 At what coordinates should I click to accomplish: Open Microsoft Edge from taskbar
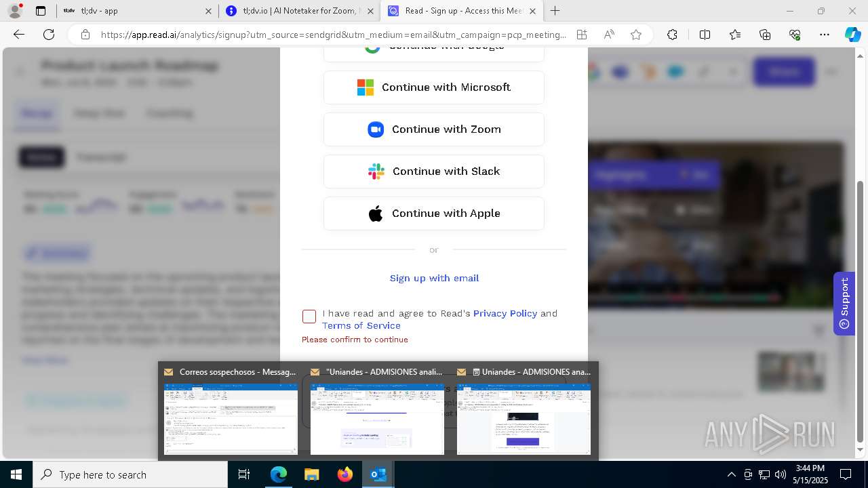[x=279, y=474]
